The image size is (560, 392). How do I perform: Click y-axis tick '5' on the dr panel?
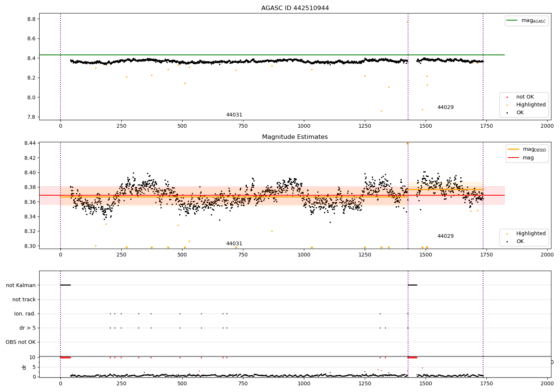34,367
